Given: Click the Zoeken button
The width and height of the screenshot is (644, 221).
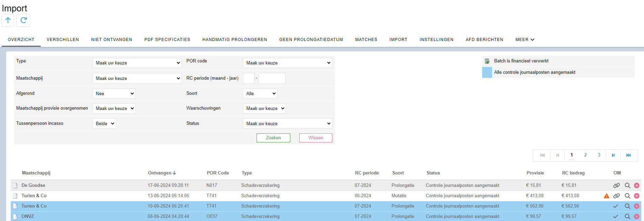Looking at the screenshot, I should point(273,138).
